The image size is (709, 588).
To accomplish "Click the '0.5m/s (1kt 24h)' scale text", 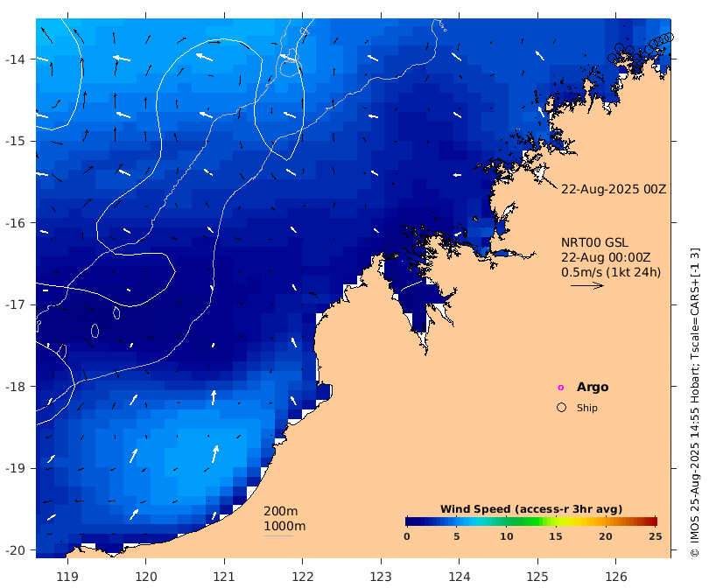I will [611, 272].
